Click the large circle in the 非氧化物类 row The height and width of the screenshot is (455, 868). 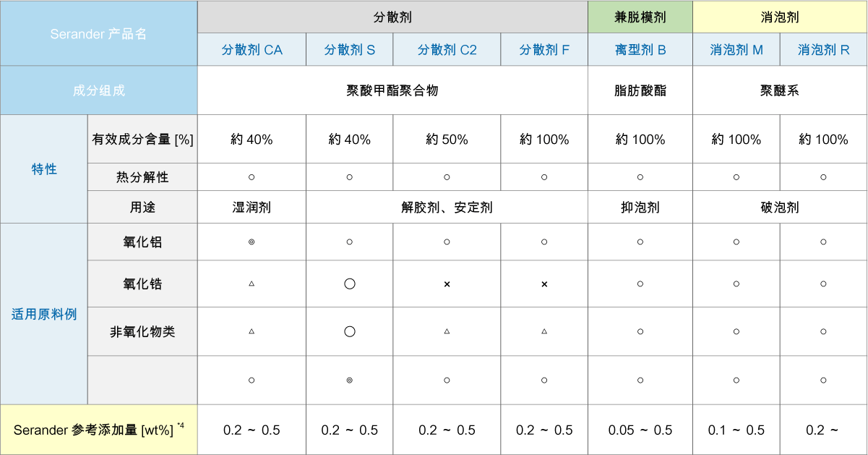(x=350, y=331)
